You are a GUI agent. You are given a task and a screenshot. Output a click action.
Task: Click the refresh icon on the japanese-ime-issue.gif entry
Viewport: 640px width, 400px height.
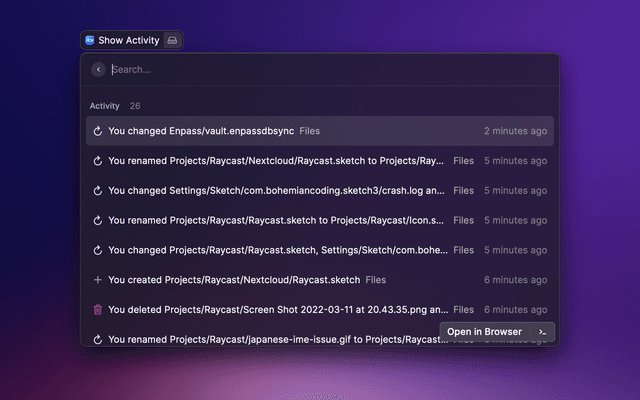97,340
